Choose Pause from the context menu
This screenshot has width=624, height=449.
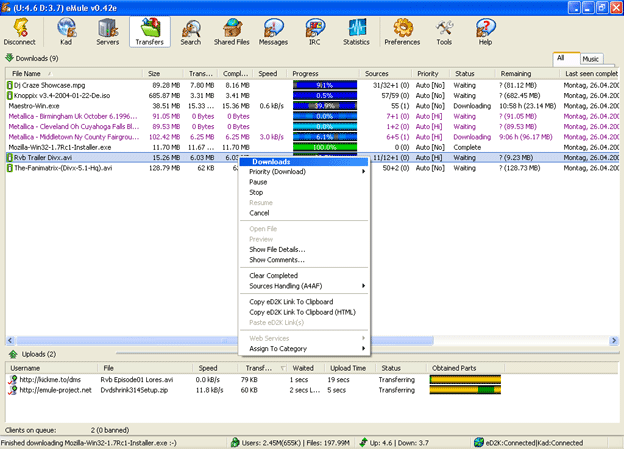pos(258,182)
